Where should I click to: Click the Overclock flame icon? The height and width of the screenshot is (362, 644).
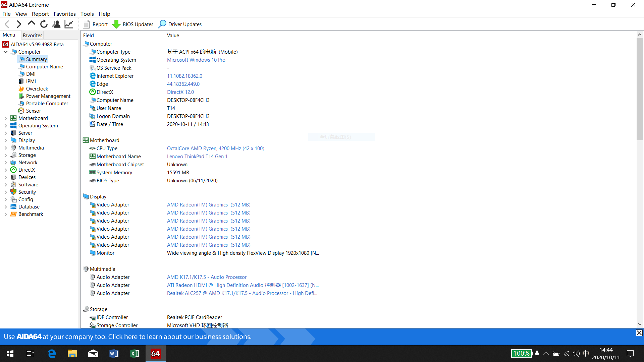[x=21, y=89]
